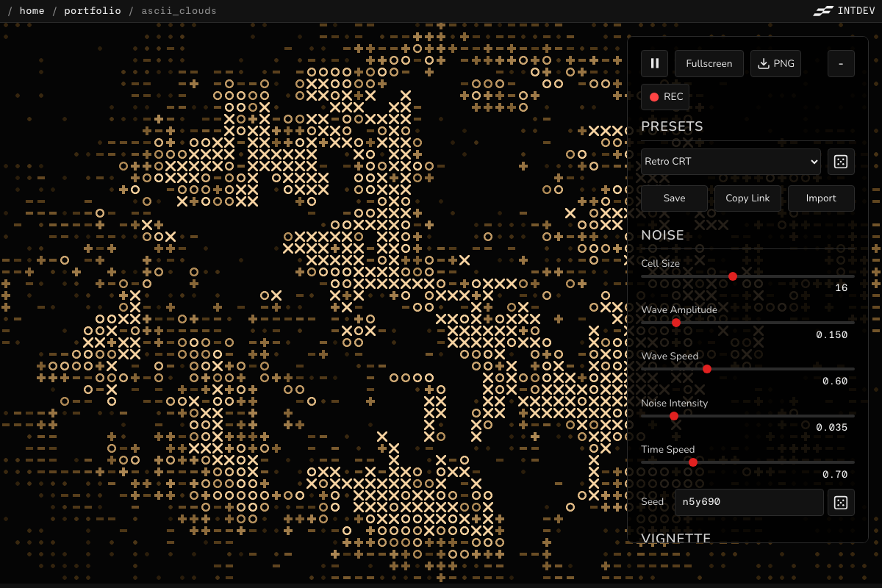Go to home via the breadcrumb trail

click(x=32, y=10)
